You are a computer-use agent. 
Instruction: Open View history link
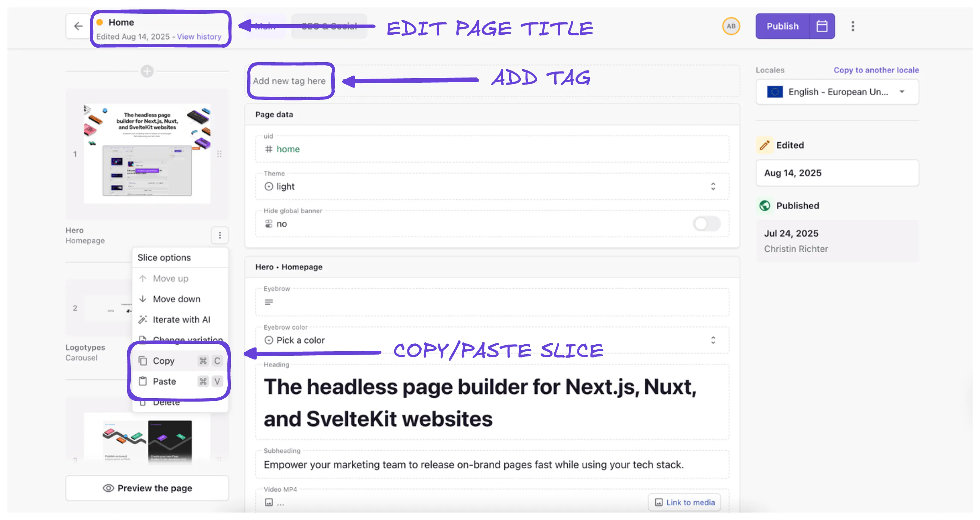click(x=199, y=37)
